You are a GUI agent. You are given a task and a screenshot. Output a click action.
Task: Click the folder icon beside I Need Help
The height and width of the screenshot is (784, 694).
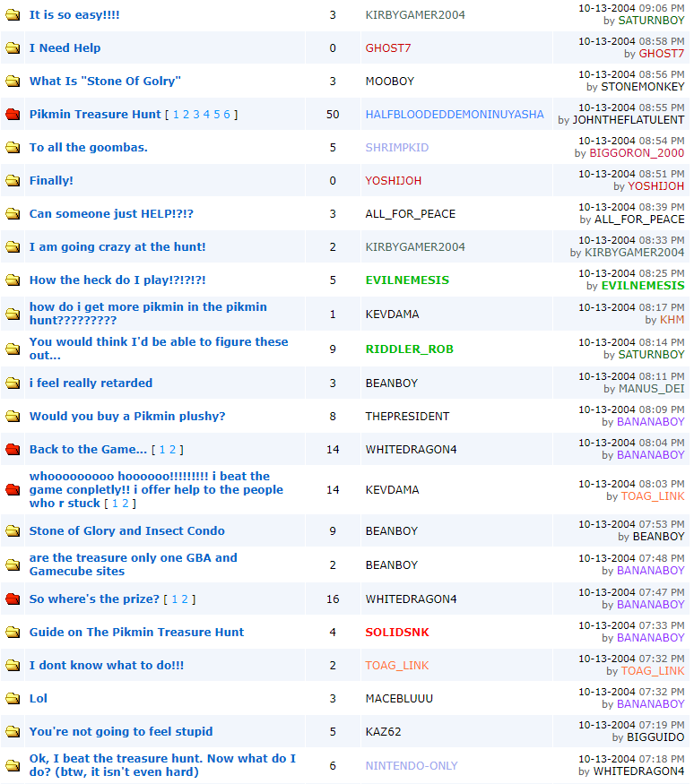[13, 48]
